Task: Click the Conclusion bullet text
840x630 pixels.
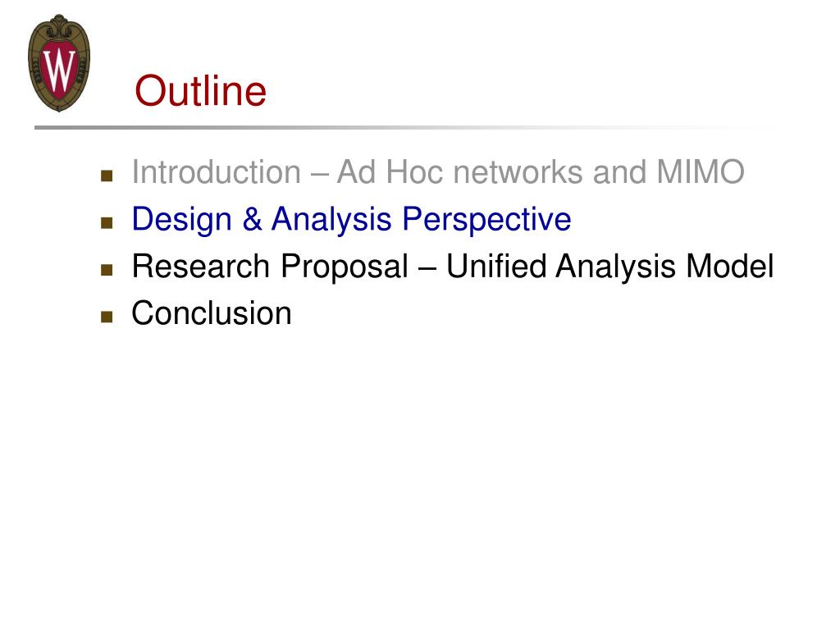Action: point(212,313)
